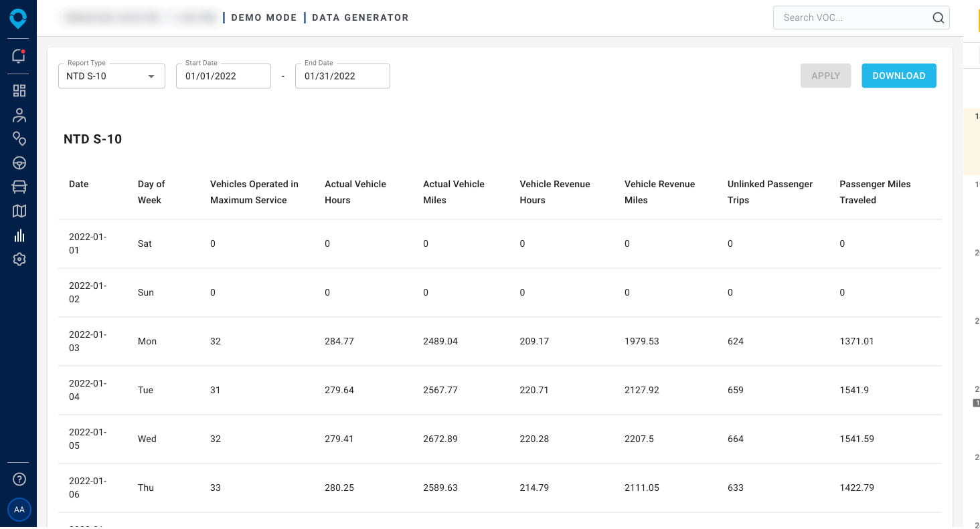Open the dashboard grid icon

tap(19, 90)
